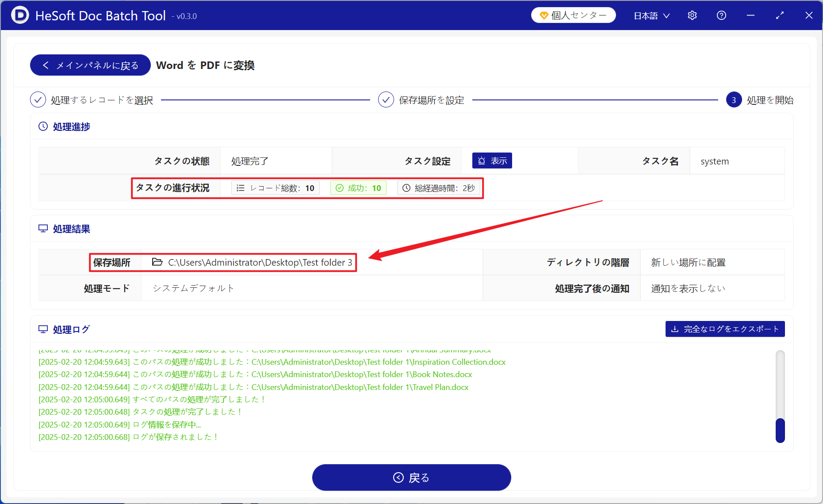Click the monitor icon beside 処理ログ
823x504 pixels.
(43, 329)
